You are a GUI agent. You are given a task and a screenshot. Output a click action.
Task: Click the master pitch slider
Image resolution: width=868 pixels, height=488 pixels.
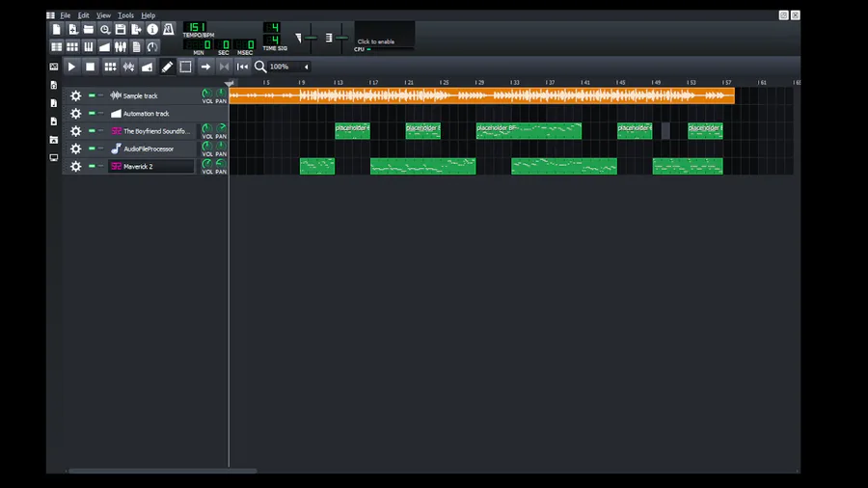(341, 38)
